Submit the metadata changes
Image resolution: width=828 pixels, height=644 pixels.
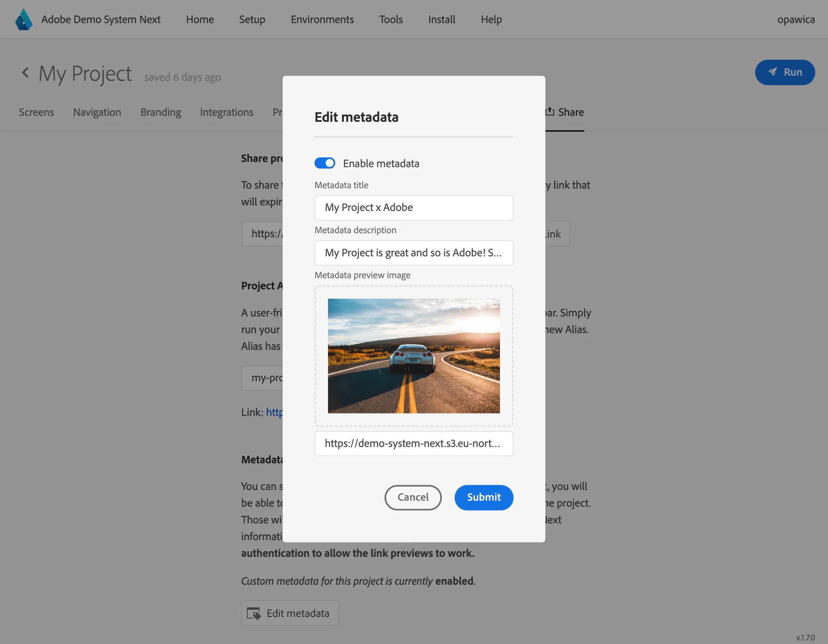(x=484, y=498)
